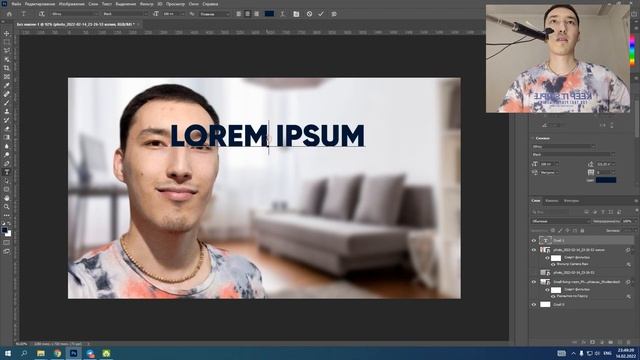
Task: Select the Clone Stamp tool
Action: tap(7, 111)
